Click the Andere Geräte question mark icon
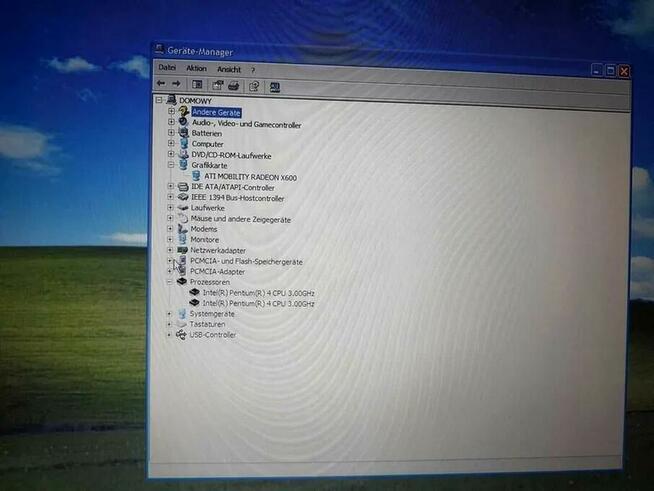This screenshot has width=654, height=491. (183, 111)
